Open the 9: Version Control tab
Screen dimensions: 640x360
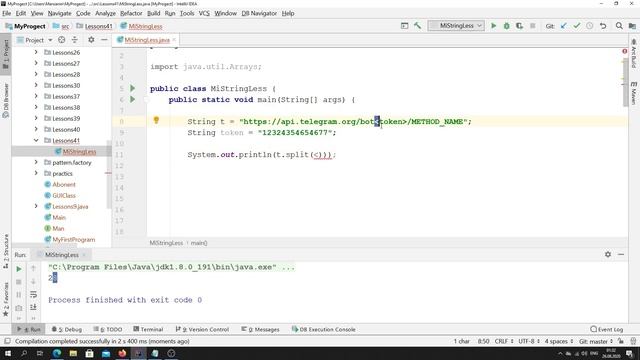tap(202, 329)
